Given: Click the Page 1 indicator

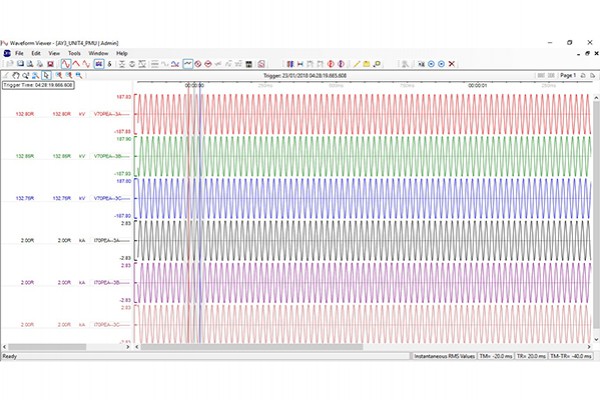Looking at the screenshot, I should 566,75.
